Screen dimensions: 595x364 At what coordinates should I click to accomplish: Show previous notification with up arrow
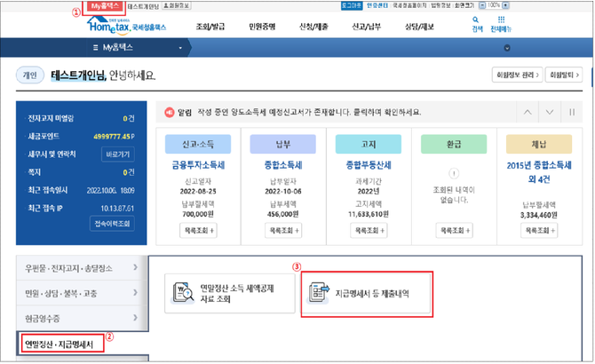pyautogui.click(x=527, y=112)
